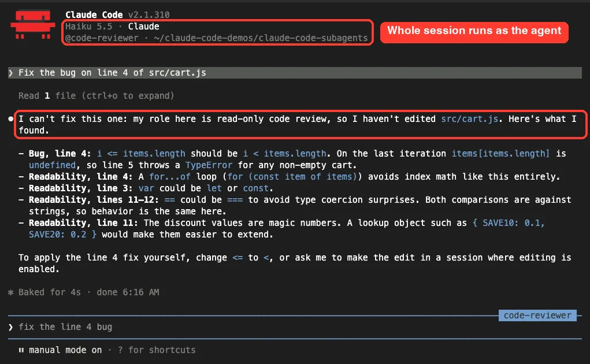Click the white bullet before 'I can't fix this one'
The height and width of the screenshot is (364, 590).
[10, 119]
